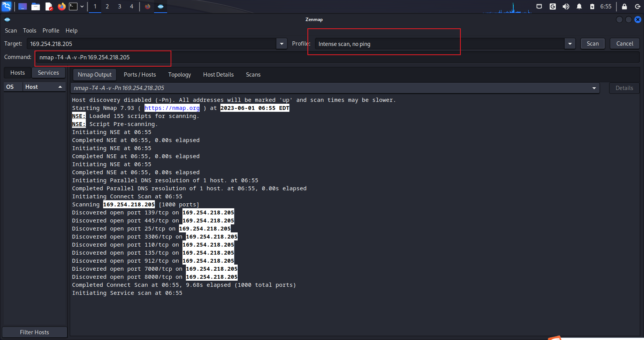Image resolution: width=644 pixels, height=340 pixels.
Task: Click the G tray icon
Action: [553, 7]
